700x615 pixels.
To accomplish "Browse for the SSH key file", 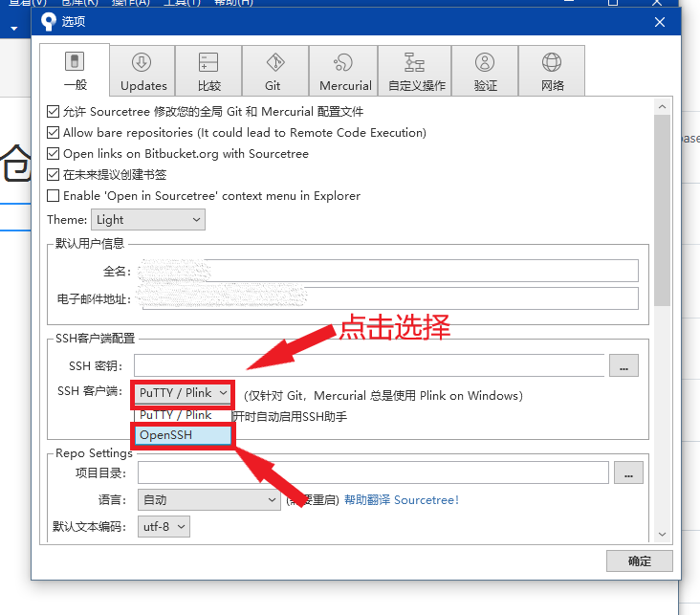I will (x=623, y=365).
